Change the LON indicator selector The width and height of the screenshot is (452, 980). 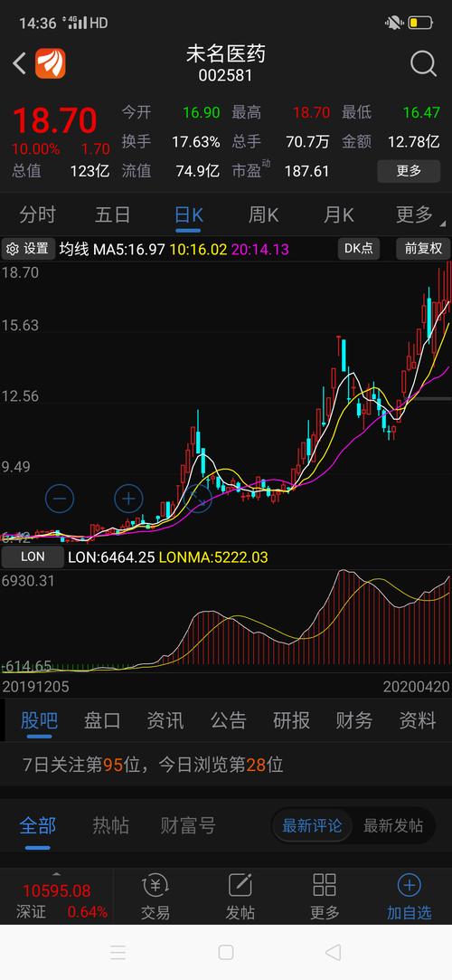pos(33,557)
